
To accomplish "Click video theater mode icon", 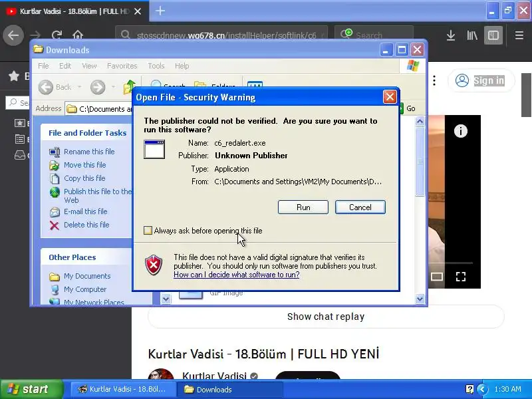I will coord(437,277).
